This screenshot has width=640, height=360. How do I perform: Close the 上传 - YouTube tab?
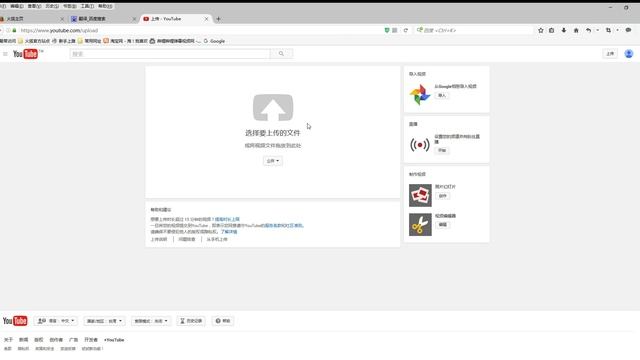coord(206,19)
